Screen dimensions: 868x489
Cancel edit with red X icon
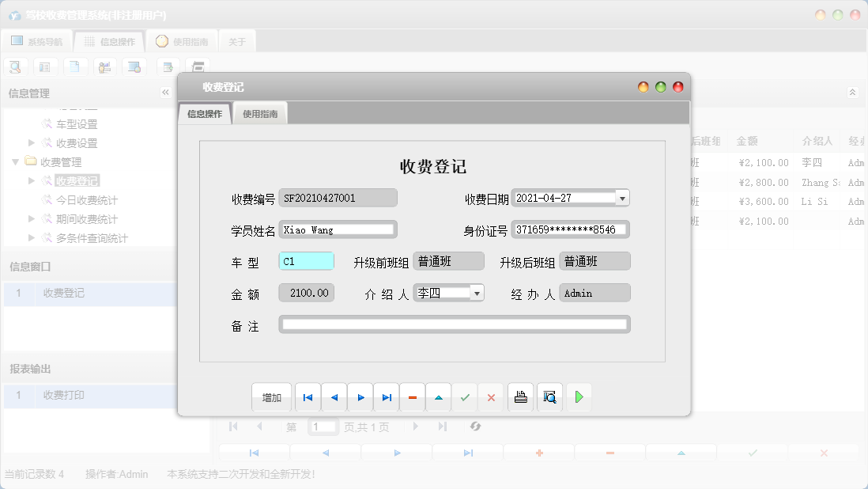491,397
